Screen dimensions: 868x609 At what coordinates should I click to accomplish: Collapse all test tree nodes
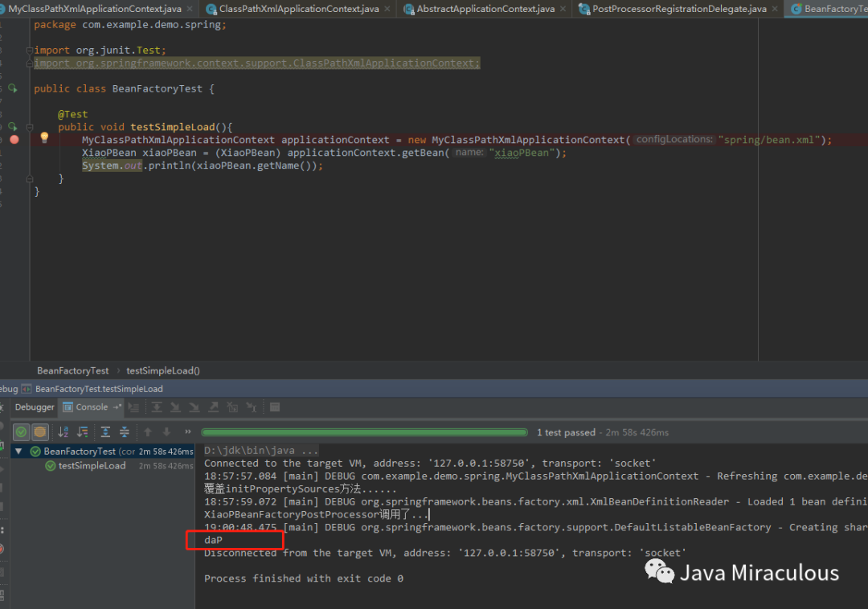[124, 432]
